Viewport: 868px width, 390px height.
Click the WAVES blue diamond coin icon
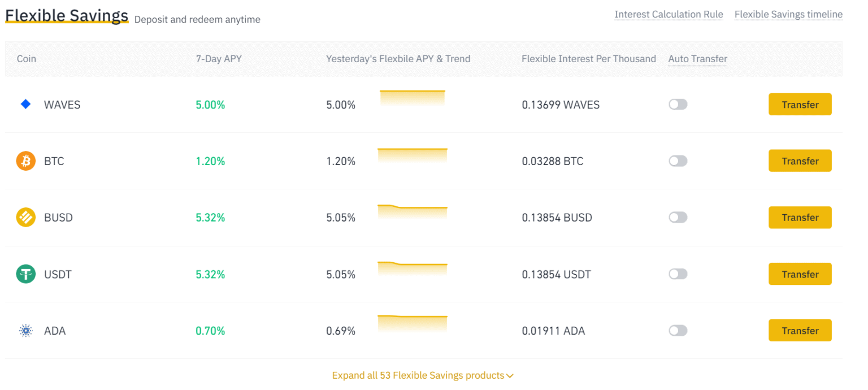click(x=25, y=105)
